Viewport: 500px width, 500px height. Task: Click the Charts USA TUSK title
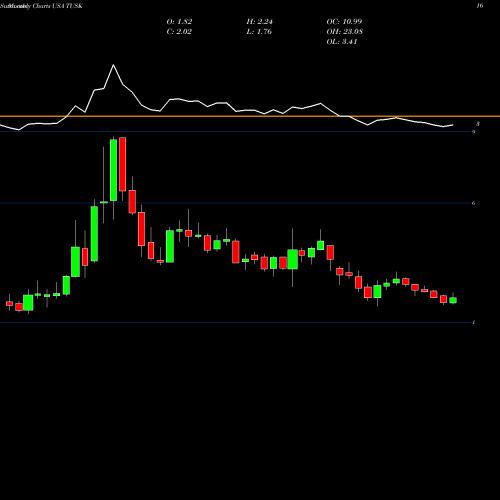58,6
